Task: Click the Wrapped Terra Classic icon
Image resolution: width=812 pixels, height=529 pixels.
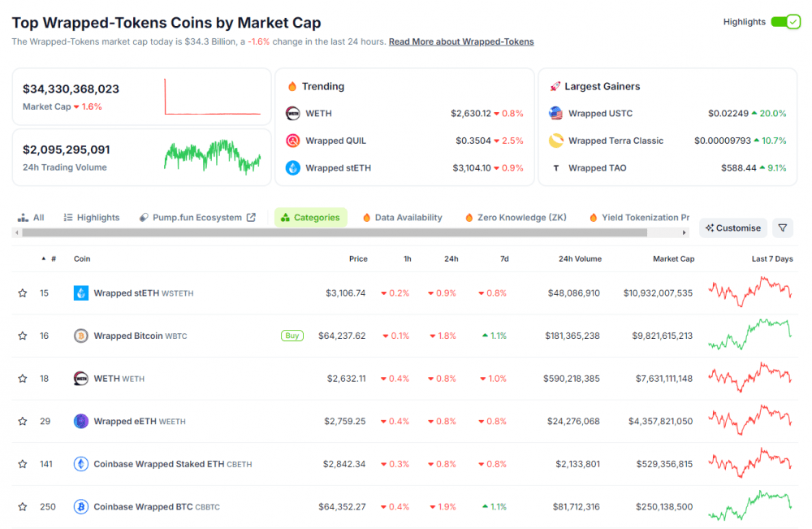Action: coord(555,141)
